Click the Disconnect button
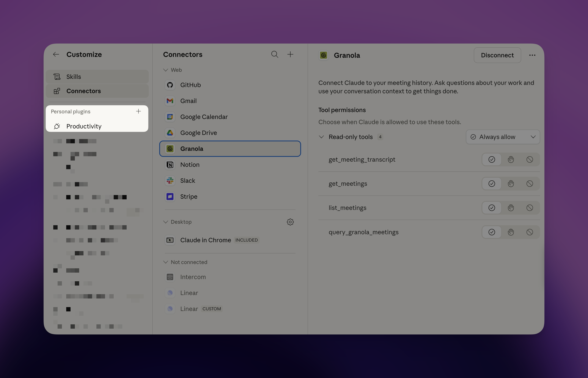Image resolution: width=588 pixels, height=378 pixels. (497, 55)
